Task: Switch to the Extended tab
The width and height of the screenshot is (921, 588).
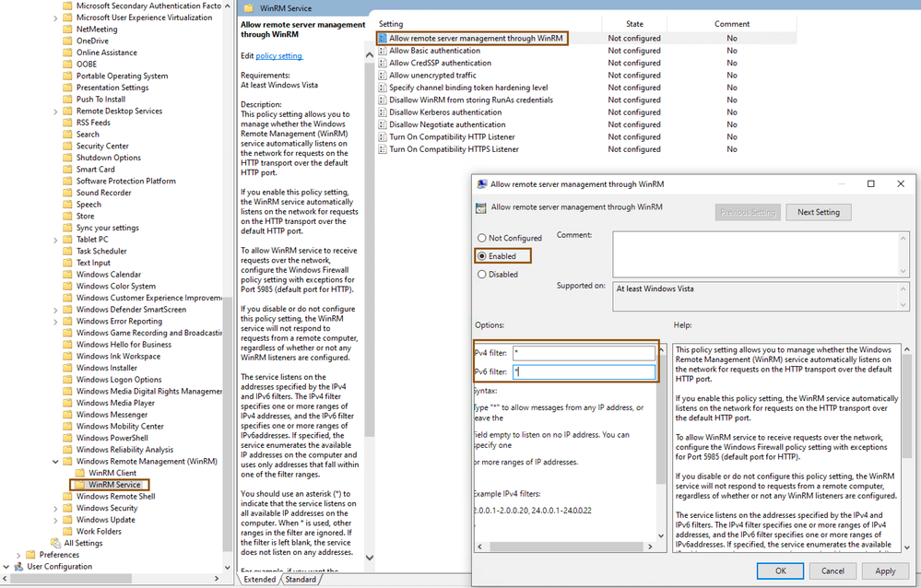Action: [x=260, y=579]
